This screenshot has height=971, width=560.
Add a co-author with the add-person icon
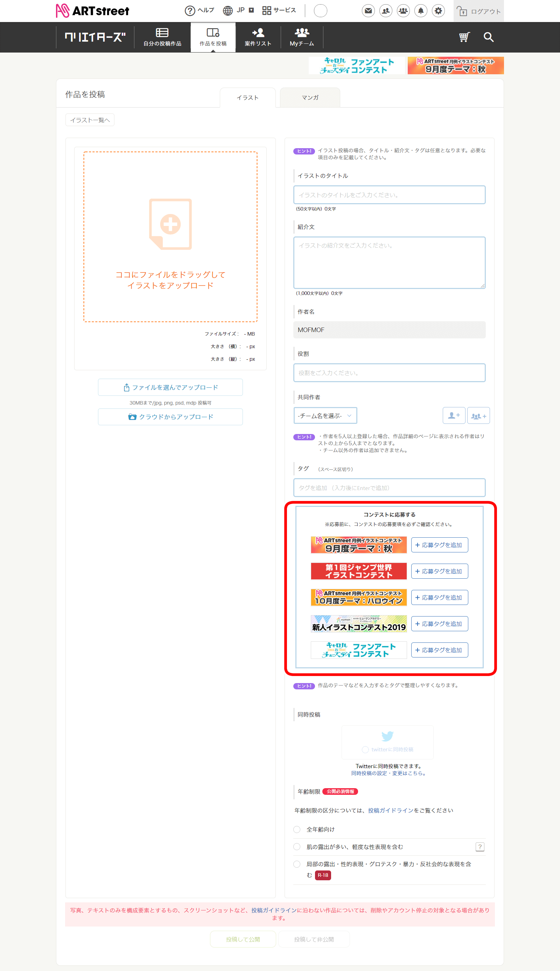454,415
